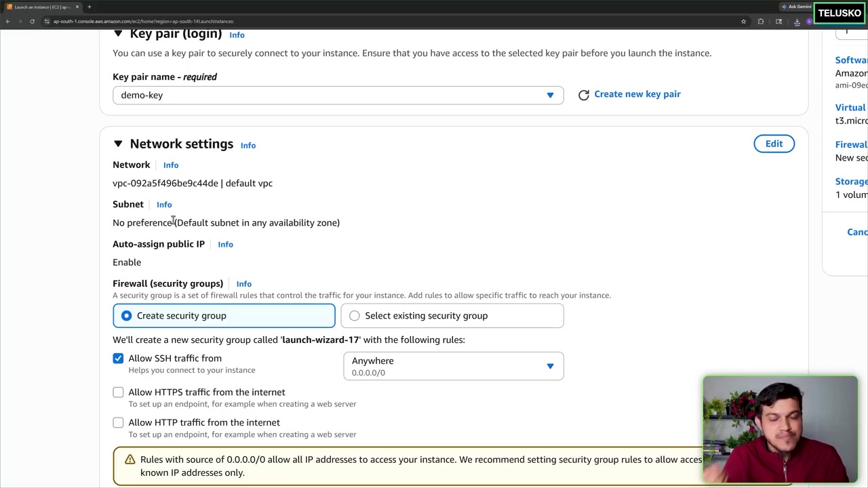868x488 pixels.
Task: Click the browser back arrow
Action: coord(7,21)
